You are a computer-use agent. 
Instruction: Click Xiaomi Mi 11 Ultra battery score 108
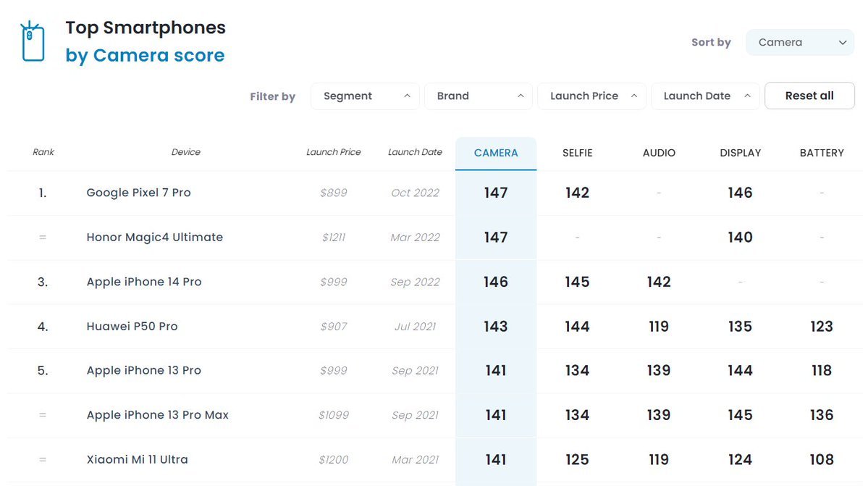822,459
